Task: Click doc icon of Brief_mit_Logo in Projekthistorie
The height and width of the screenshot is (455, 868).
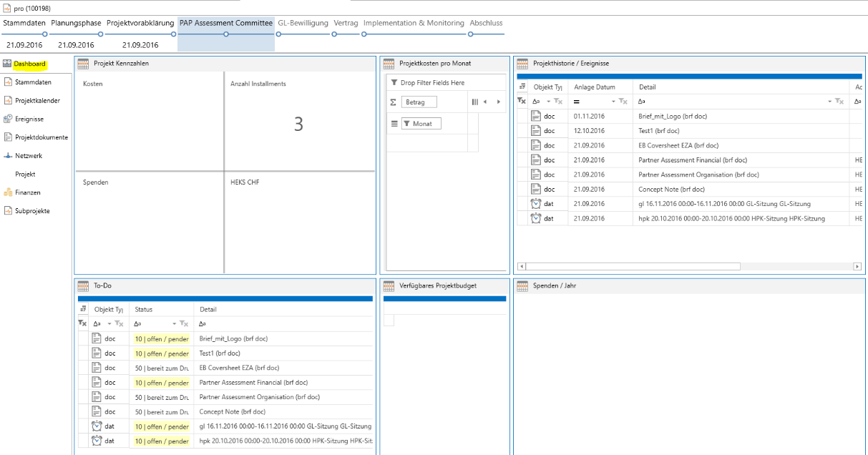Action: point(536,116)
